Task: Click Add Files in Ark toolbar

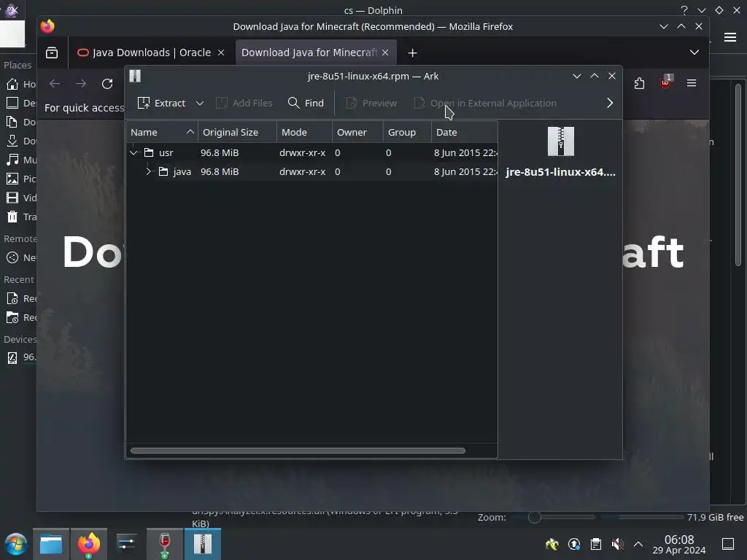Action: [244, 103]
